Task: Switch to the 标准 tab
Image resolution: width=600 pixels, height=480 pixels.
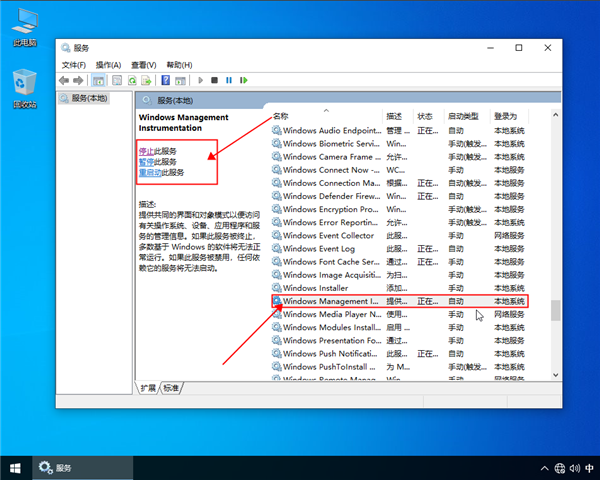Action: pyautogui.click(x=172, y=388)
